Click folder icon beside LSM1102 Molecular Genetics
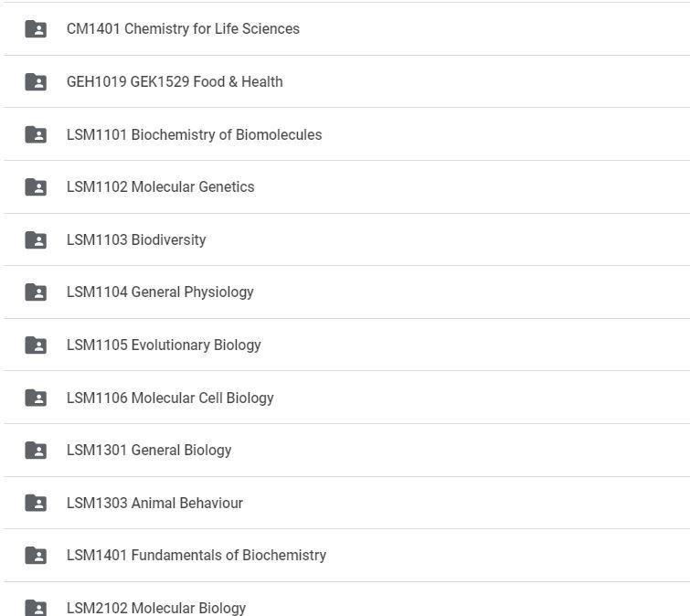 click(36, 187)
